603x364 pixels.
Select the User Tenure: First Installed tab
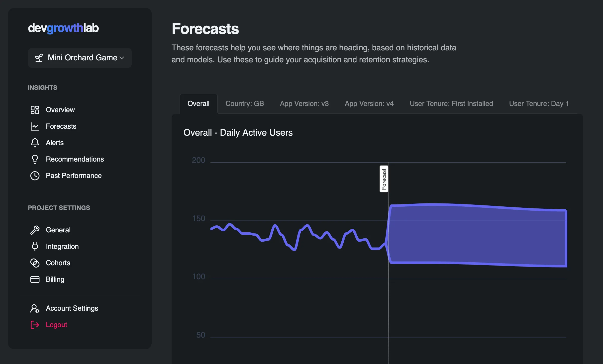pos(451,103)
